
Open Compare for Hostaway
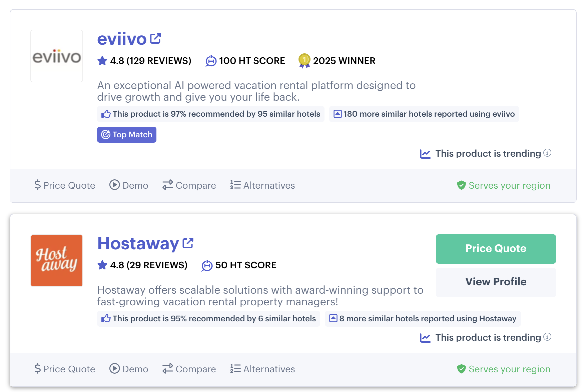pyautogui.click(x=196, y=369)
